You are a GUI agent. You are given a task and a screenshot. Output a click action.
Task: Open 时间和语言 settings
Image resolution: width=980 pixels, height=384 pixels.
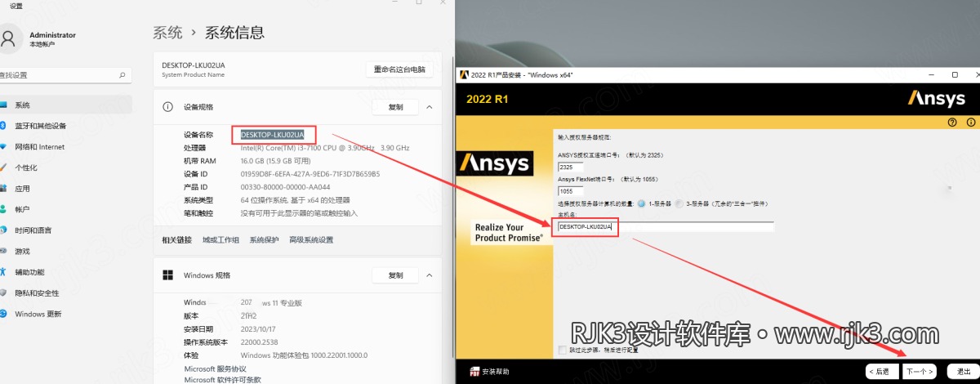pyautogui.click(x=65, y=230)
